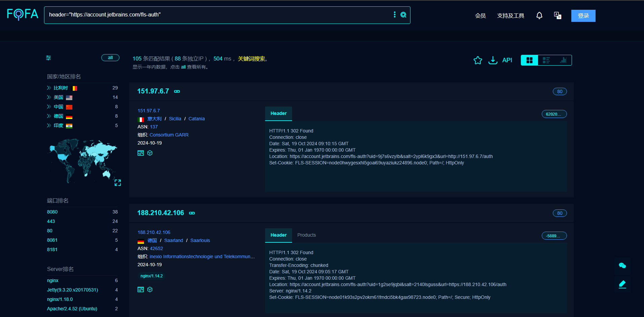Filter by Apache/2.4.52 (Ubuntu) server

pyautogui.click(x=72, y=309)
